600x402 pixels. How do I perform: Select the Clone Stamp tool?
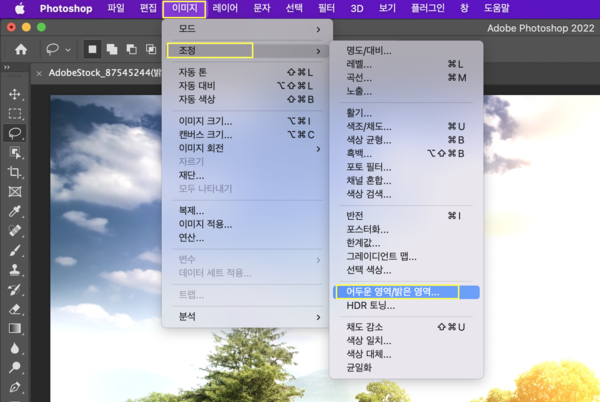tap(15, 270)
